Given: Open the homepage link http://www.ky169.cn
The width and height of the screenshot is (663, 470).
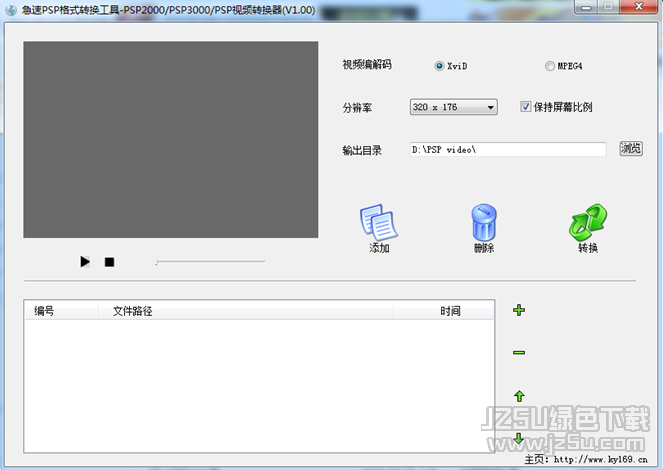Looking at the screenshot, I should [x=600, y=459].
